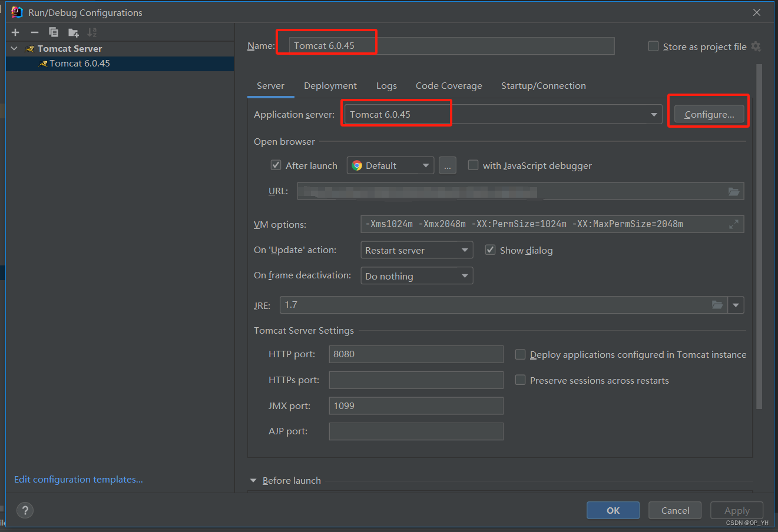Screen dimensions: 778x532
Task: Collapse the Tomcat Server tree node
Action: pyautogui.click(x=15, y=48)
